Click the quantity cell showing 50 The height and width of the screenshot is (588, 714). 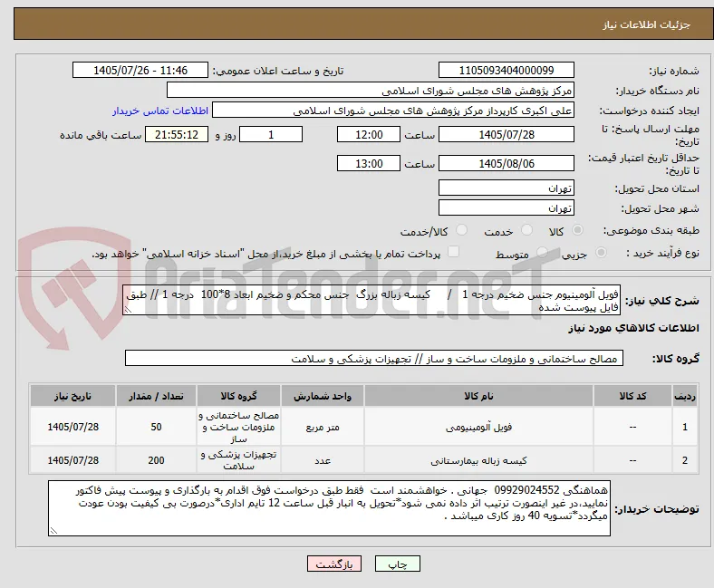(156, 427)
